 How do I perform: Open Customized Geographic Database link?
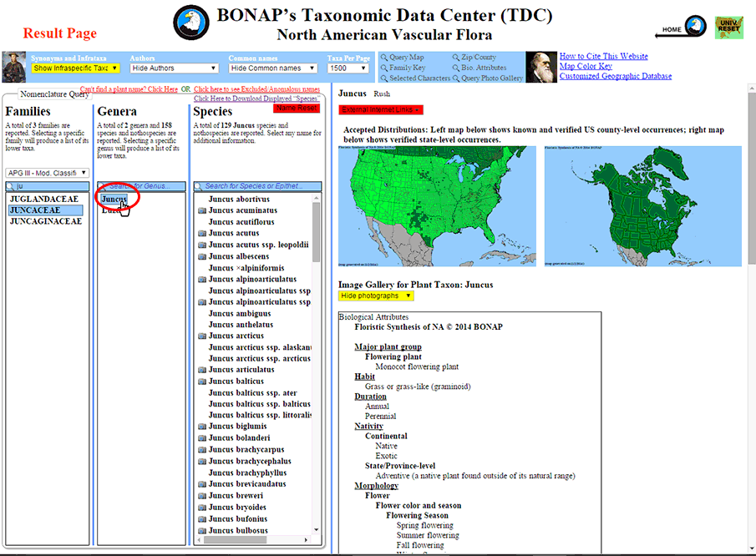click(x=616, y=76)
